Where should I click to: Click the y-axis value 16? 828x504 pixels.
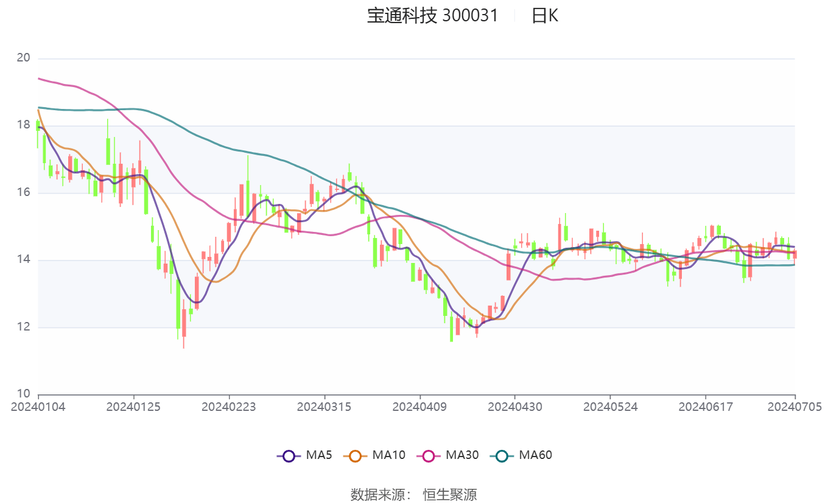tap(23, 192)
